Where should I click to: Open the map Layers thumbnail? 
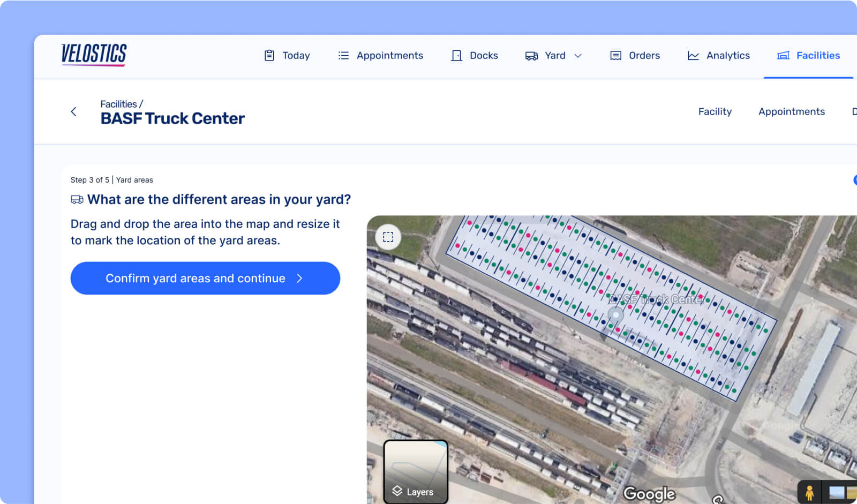click(416, 471)
